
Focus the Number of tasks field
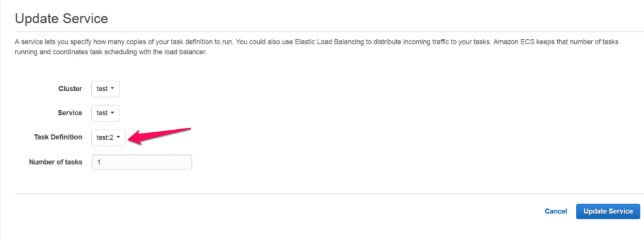tap(142, 162)
